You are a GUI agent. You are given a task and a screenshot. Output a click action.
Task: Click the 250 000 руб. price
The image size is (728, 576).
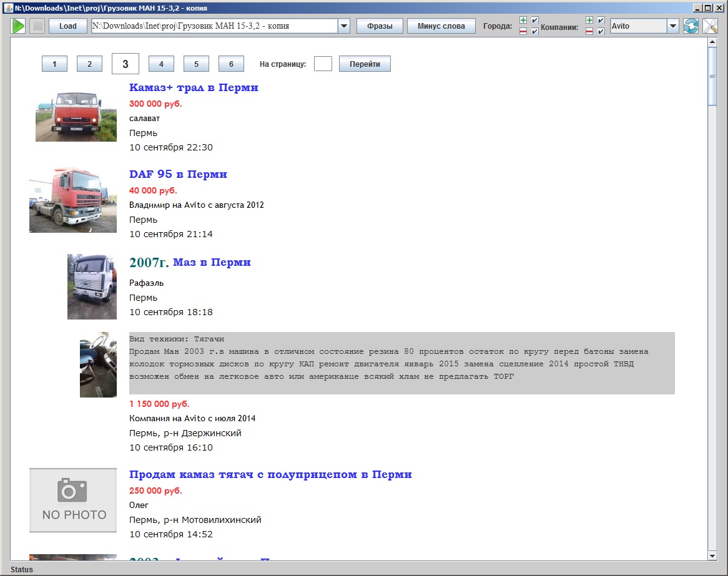[155, 491]
